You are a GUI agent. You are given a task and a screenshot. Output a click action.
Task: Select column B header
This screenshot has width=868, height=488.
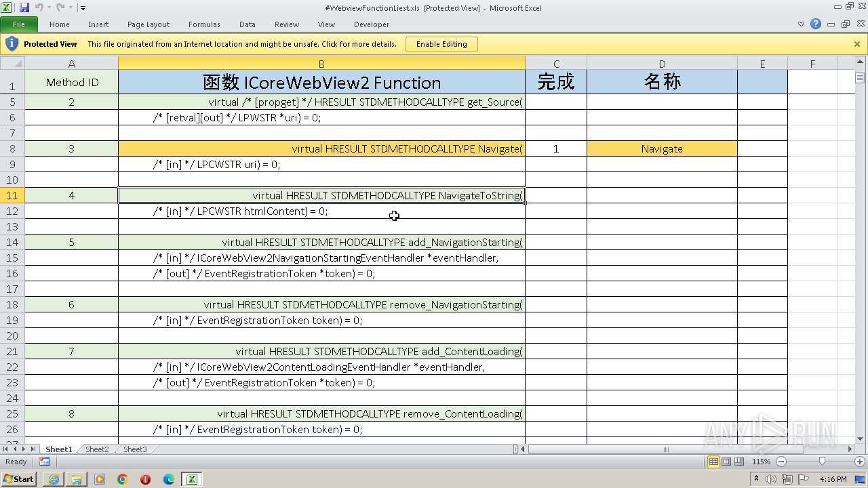point(321,64)
